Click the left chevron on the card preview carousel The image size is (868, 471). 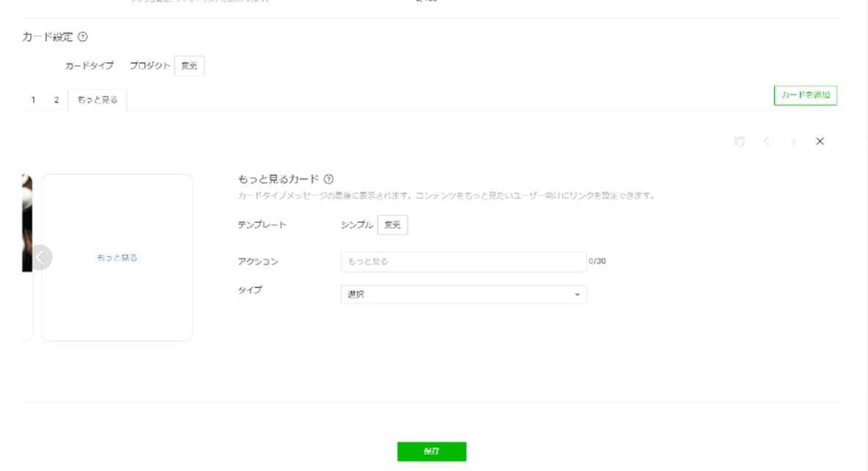coord(42,257)
